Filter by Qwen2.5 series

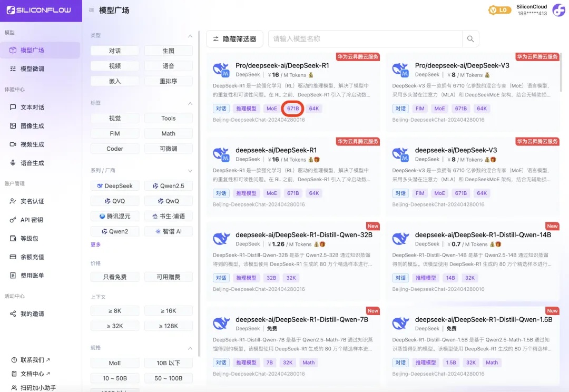[169, 186]
